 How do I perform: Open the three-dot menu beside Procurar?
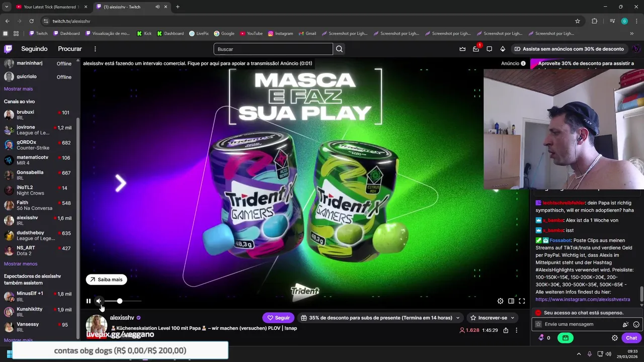tap(95, 49)
